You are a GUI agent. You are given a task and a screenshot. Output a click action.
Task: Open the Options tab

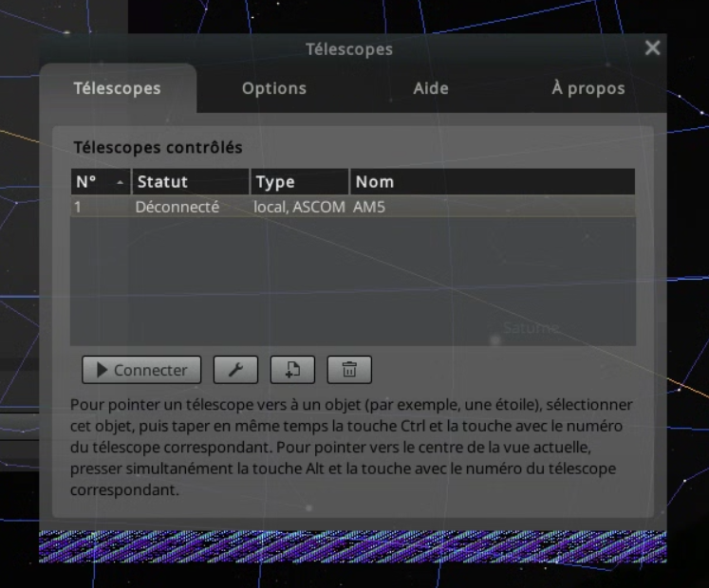pyautogui.click(x=274, y=88)
